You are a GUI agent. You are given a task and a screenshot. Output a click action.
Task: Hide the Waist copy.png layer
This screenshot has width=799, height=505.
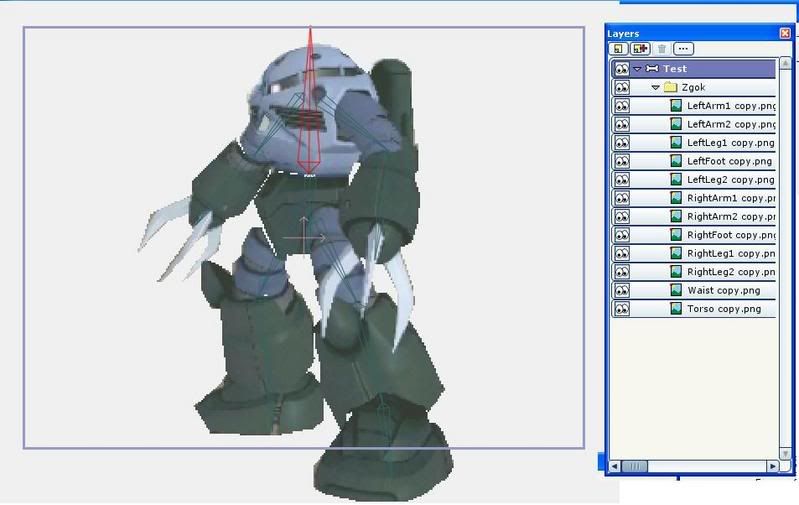coord(621,290)
